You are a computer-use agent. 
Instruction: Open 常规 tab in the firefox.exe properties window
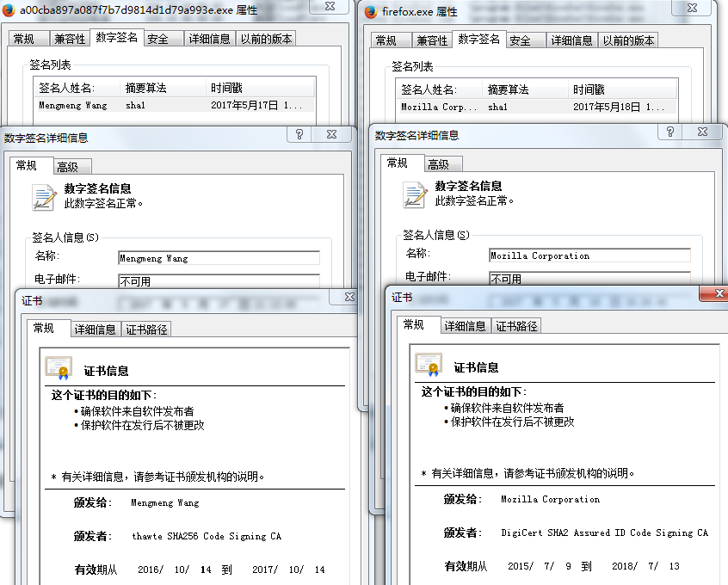[392, 40]
